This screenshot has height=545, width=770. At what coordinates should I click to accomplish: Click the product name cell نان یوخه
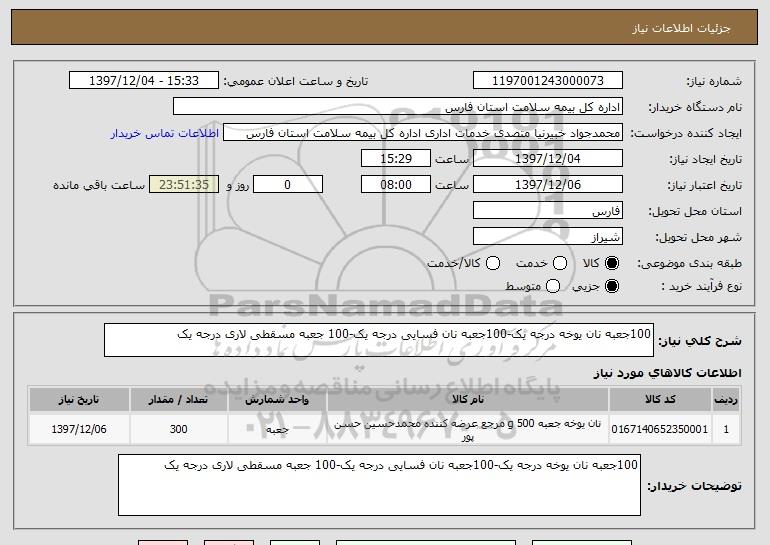468,429
